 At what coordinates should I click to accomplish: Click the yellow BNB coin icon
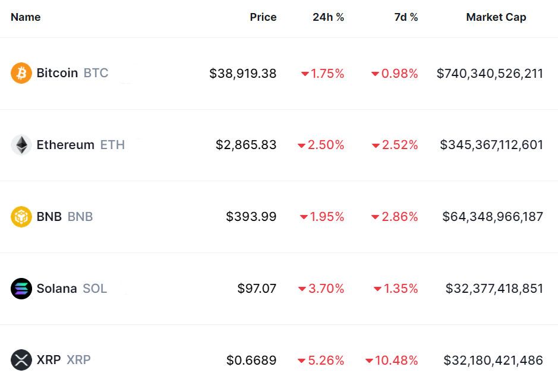[x=21, y=217]
